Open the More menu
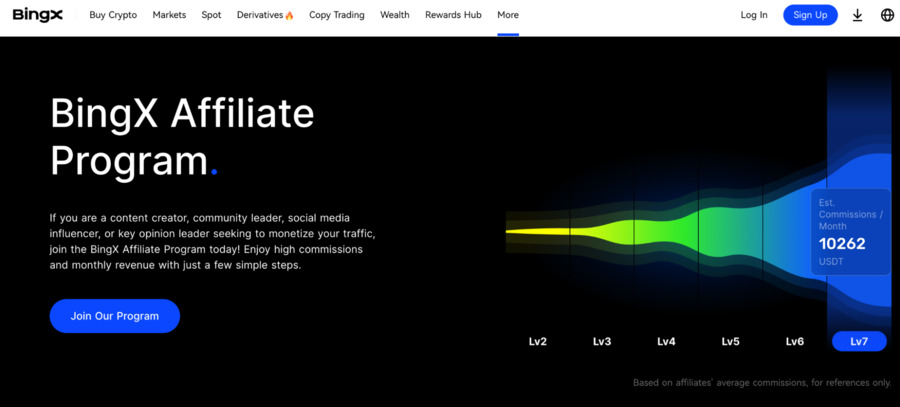The image size is (900, 407). [508, 15]
